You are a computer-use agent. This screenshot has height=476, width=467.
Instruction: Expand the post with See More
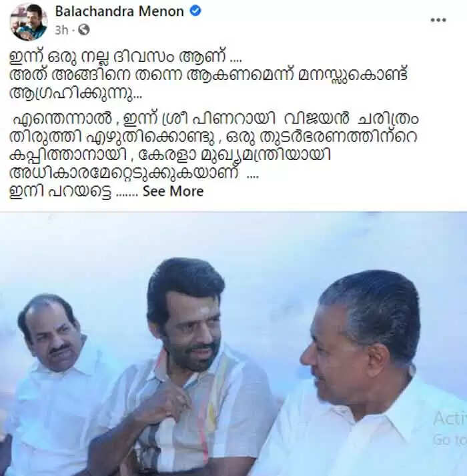[173, 191]
